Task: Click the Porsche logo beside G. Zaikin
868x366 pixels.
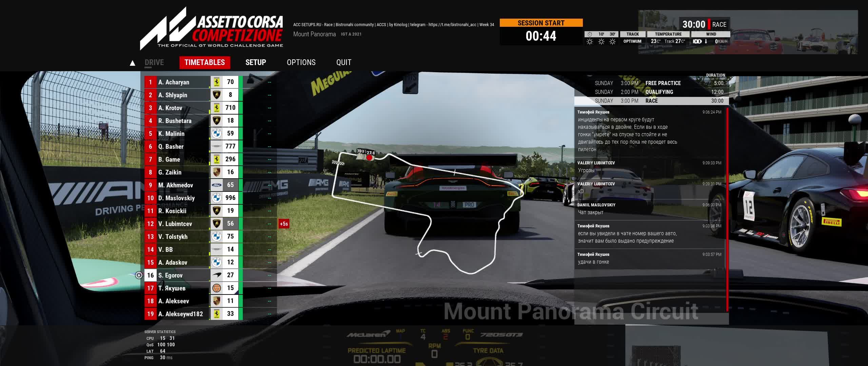Action: click(216, 172)
